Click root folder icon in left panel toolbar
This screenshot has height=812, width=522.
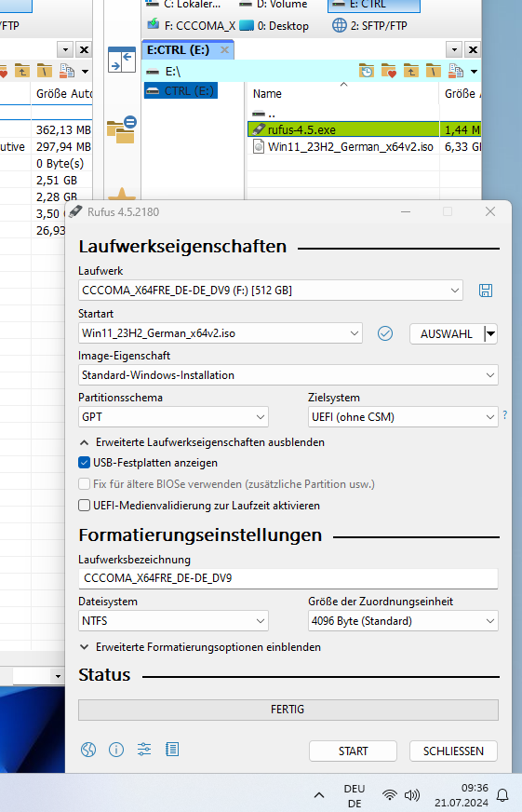pos(45,71)
